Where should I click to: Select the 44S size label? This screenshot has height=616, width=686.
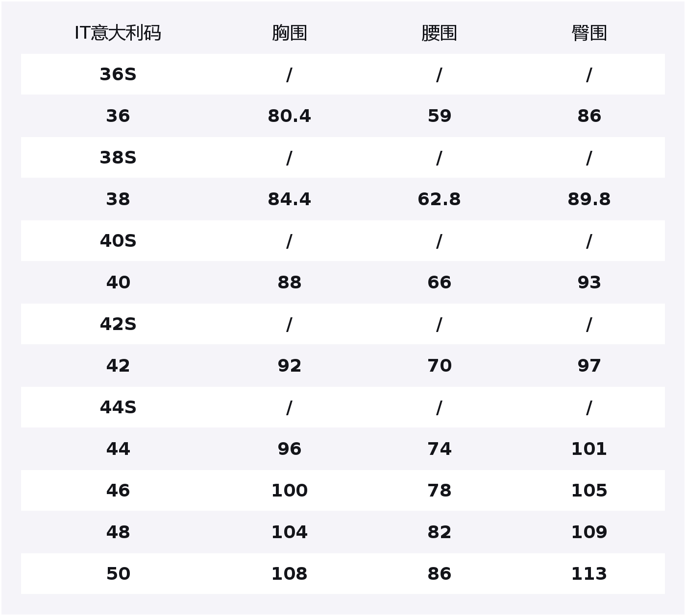[x=118, y=407]
